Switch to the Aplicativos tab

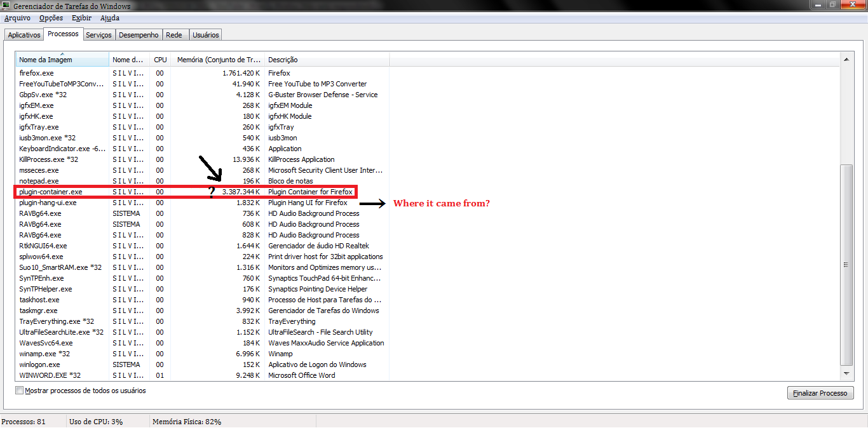coord(24,35)
